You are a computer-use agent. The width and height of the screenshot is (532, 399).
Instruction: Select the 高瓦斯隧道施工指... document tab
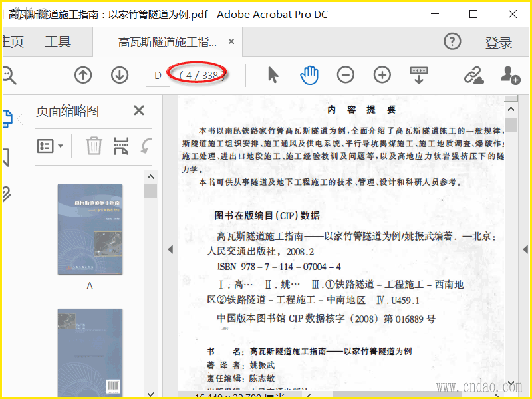click(168, 42)
